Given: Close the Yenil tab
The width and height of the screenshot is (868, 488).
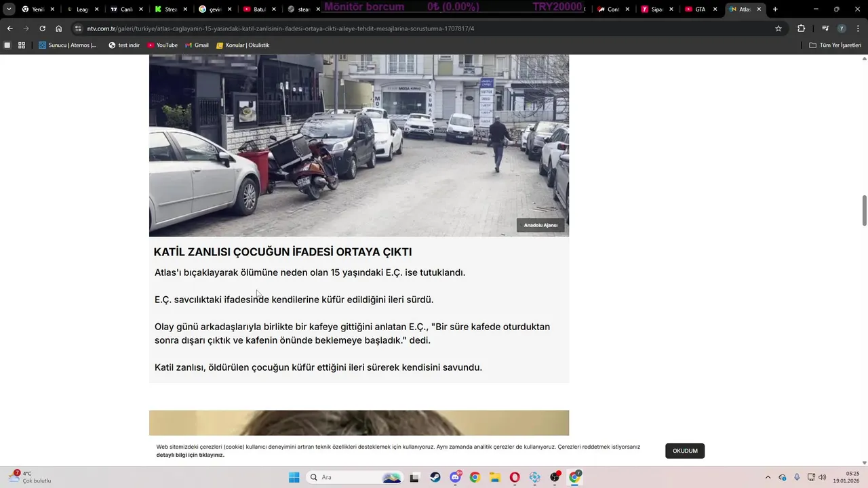Looking at the screenshot, I should point(53,9).
